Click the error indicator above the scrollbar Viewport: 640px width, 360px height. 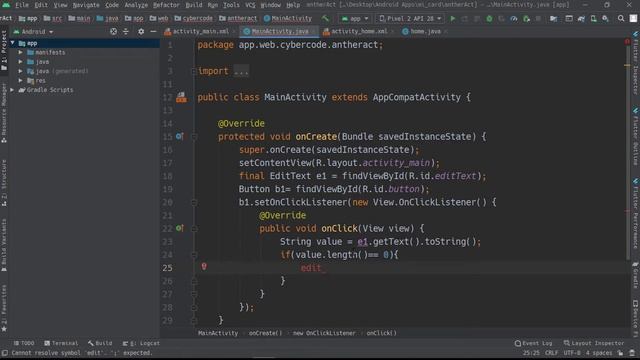627,42
